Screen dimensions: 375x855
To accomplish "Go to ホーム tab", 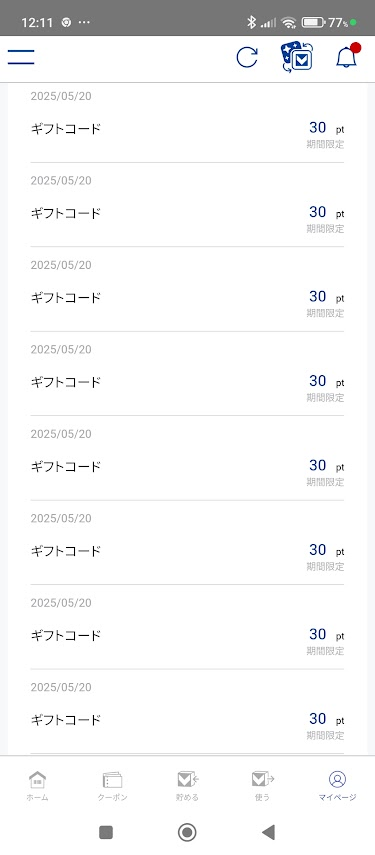I will coord(37,786).
